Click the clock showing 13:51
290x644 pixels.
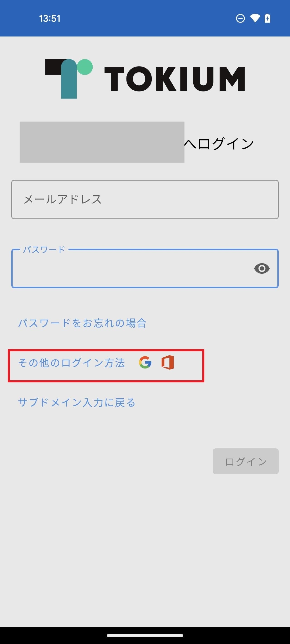tap(50, 18)
